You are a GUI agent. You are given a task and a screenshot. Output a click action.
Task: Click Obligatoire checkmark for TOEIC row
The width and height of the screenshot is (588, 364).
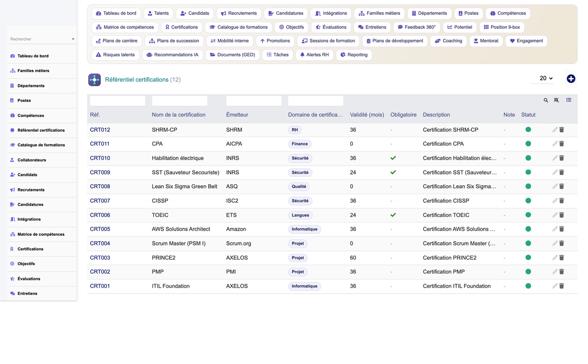point(393,215)
